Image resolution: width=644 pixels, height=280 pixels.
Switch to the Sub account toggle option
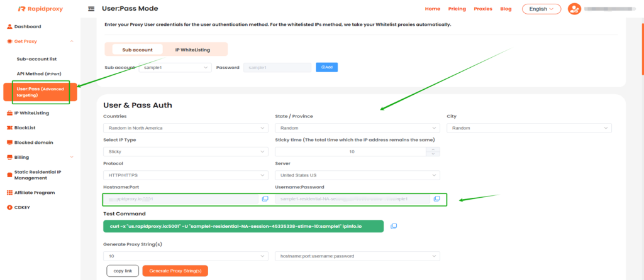(x=137, y=50)
